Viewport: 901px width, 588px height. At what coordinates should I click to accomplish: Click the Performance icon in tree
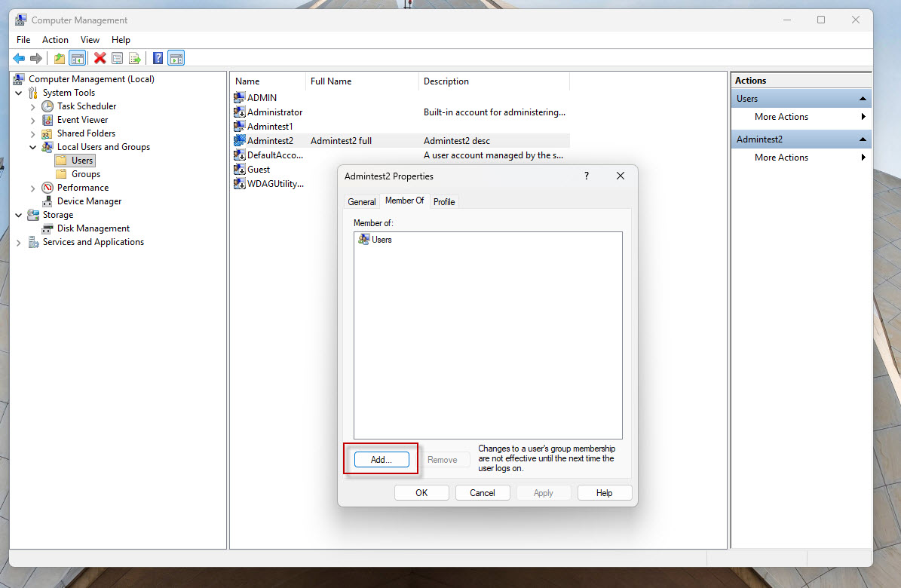(x=48, y=188)
